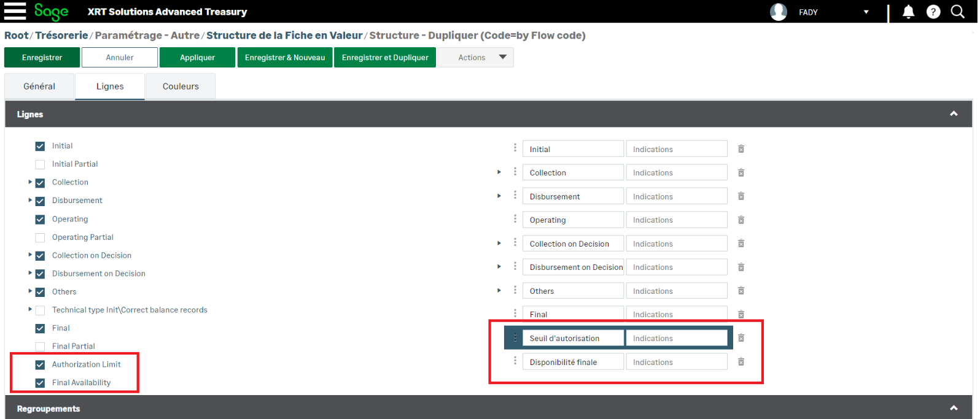
Task: Delete the Initial line with trash icon
Action: point(741,149)
